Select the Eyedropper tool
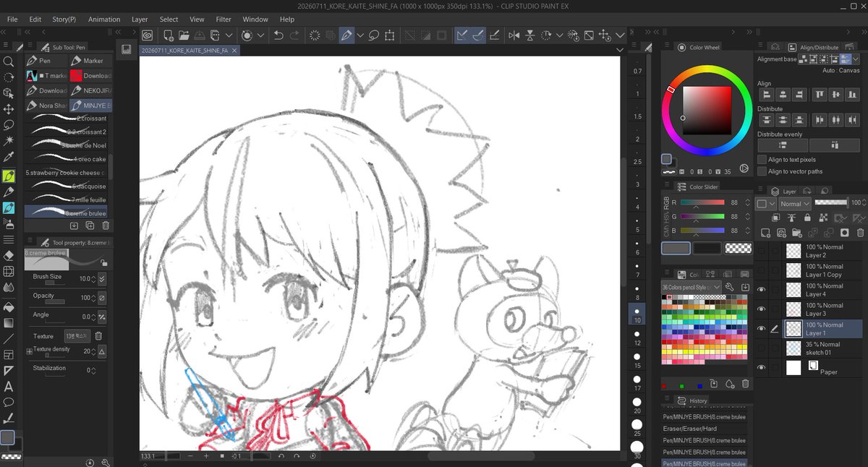Viewport: 868px width, 467px height. coord(9,156)
